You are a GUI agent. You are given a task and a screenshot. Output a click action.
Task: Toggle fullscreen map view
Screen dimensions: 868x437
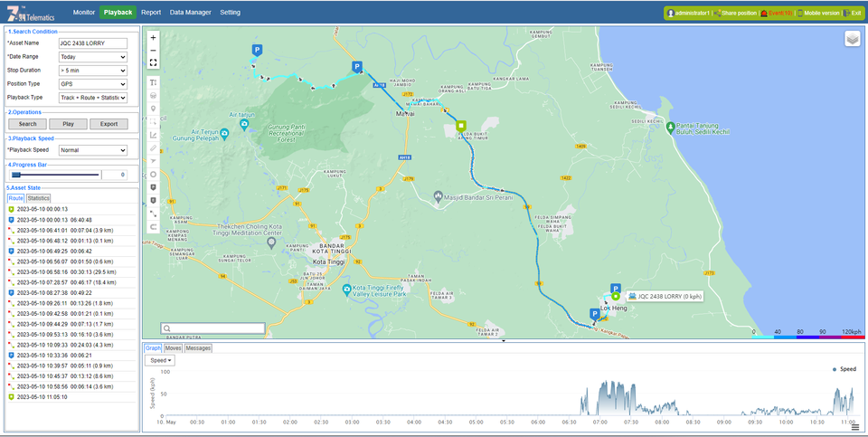153,63
